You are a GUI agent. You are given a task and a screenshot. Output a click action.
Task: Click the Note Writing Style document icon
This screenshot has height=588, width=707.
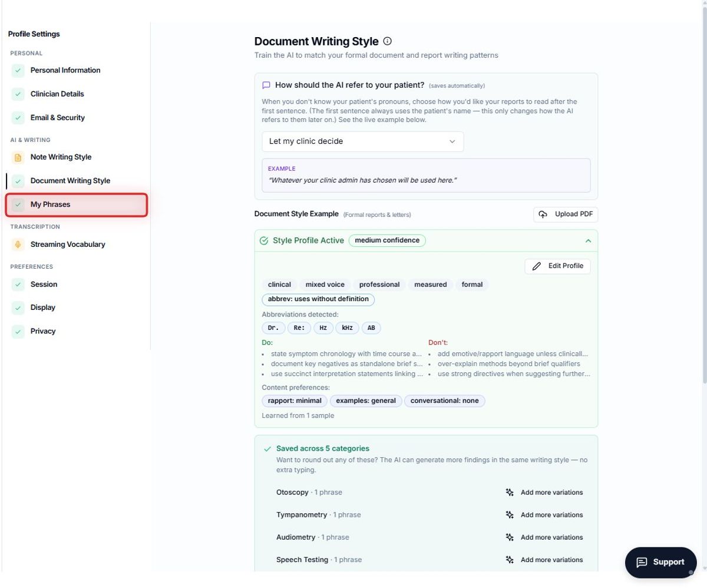(18, 157)
